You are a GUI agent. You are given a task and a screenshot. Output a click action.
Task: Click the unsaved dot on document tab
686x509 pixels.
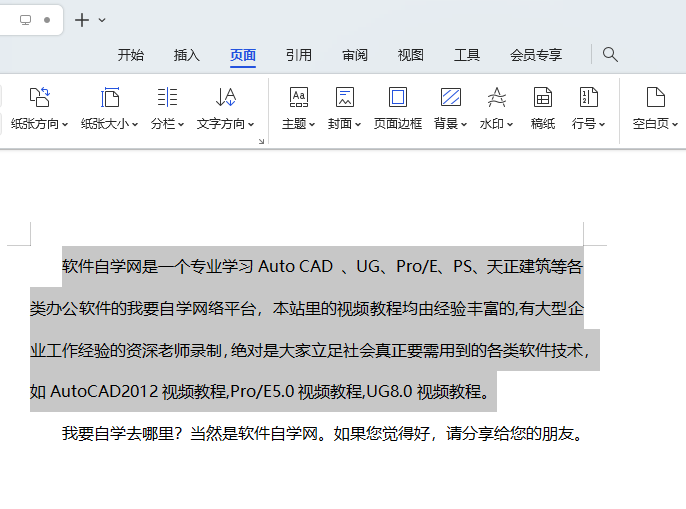(47, 20)
